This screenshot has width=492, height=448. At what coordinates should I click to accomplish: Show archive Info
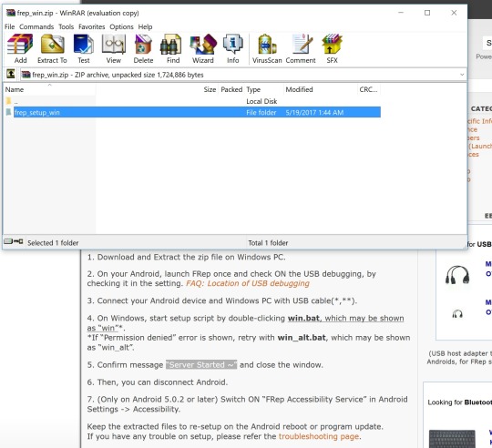[x=233, y=48]
